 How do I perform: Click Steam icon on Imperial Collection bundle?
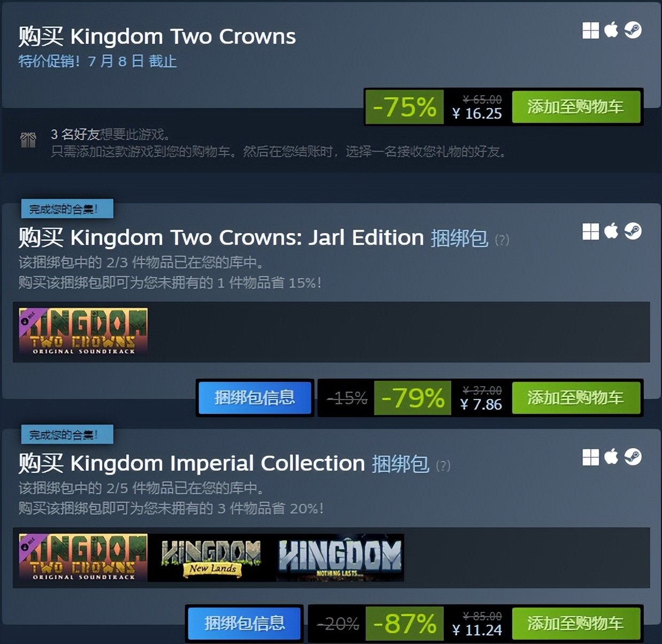tap(633, 457)
